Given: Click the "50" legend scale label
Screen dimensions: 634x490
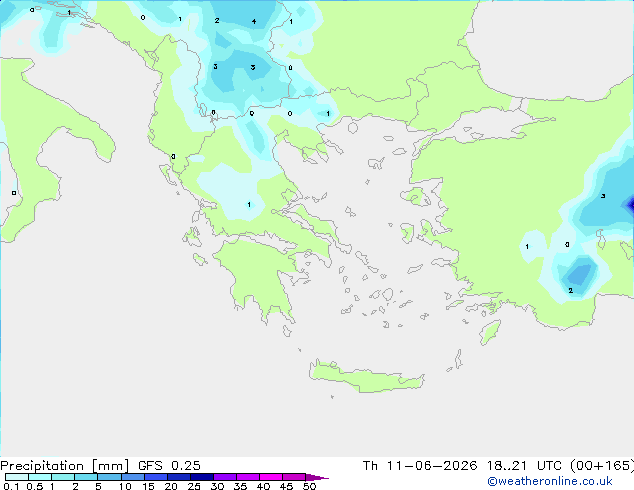Looking at the screenshot, I should tap(309, 486).
